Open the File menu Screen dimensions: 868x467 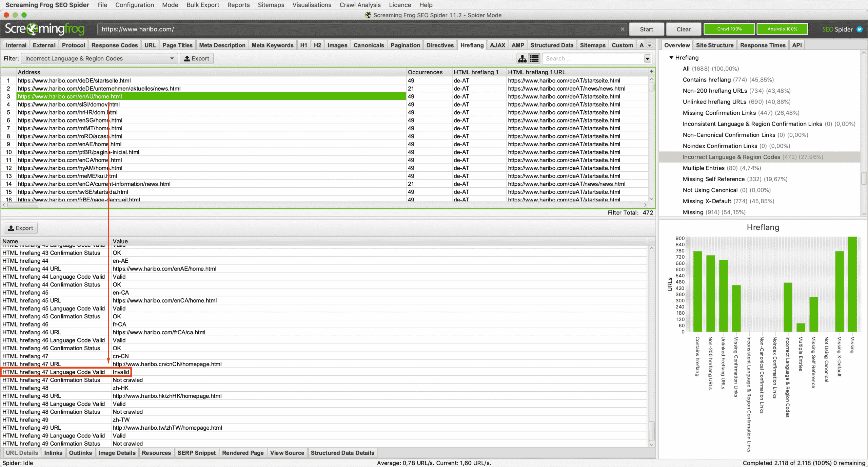tap(102, 5)
